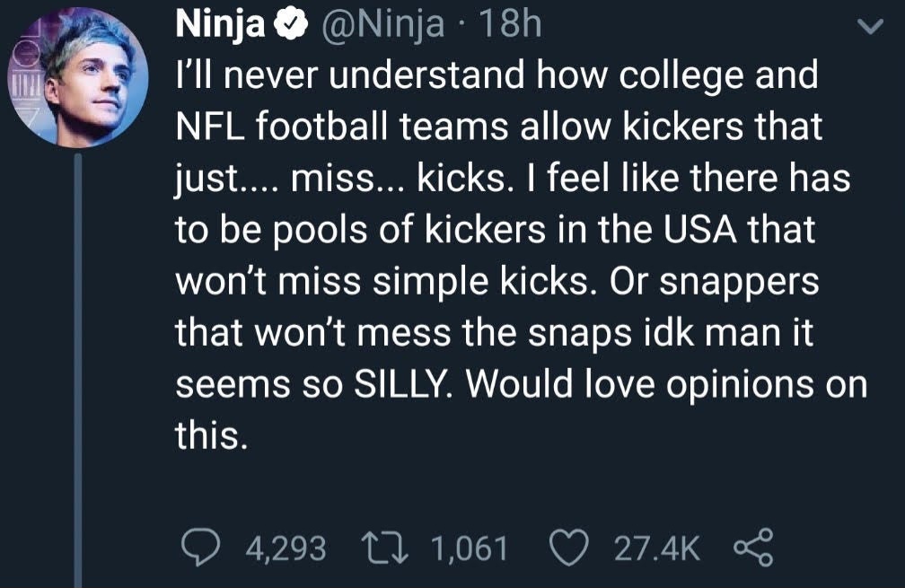Open Ninja's profile picture avatar
905x588 pixels.
coord(77,79)
